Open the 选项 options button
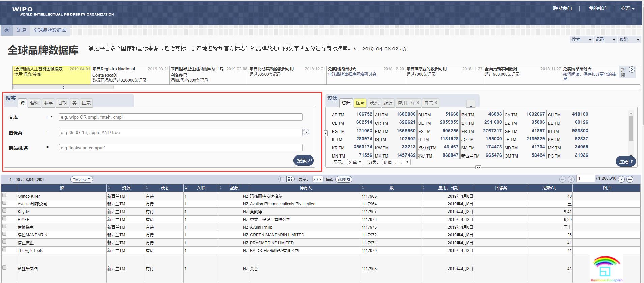Image resolution: width=644 pixels, height=283 pixels. coord(344,179)
